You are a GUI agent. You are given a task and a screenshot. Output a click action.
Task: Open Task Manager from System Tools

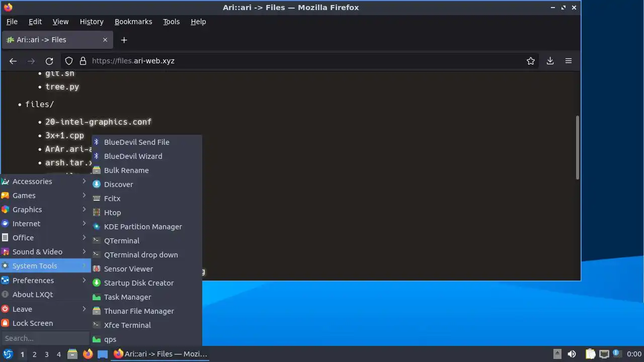point(146,297)
